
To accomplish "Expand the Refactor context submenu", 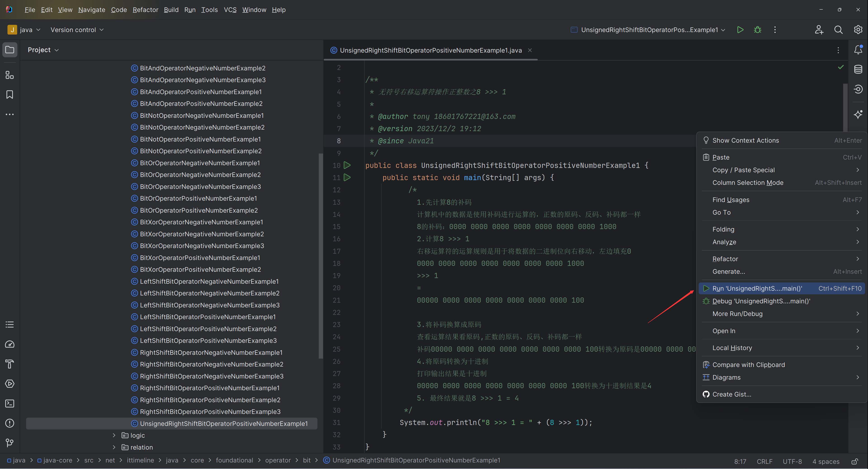I will point(782,259).
